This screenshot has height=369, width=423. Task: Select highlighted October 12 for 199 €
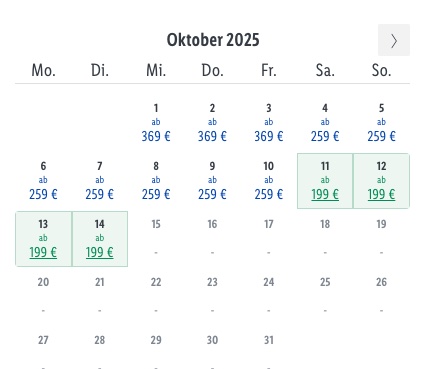tap(381, 181)
